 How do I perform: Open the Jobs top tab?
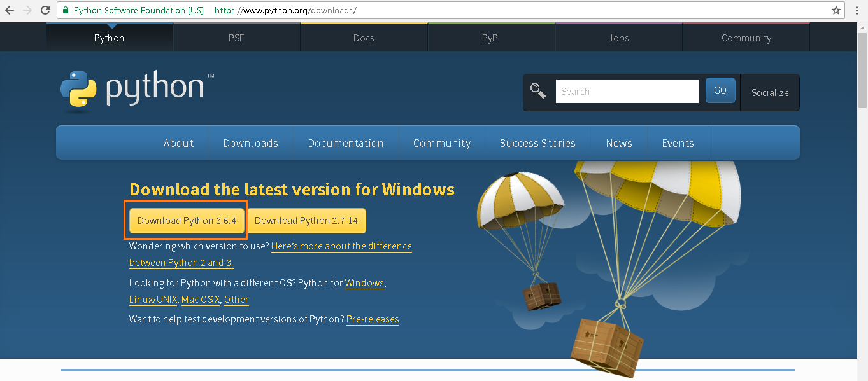[618, 38]
